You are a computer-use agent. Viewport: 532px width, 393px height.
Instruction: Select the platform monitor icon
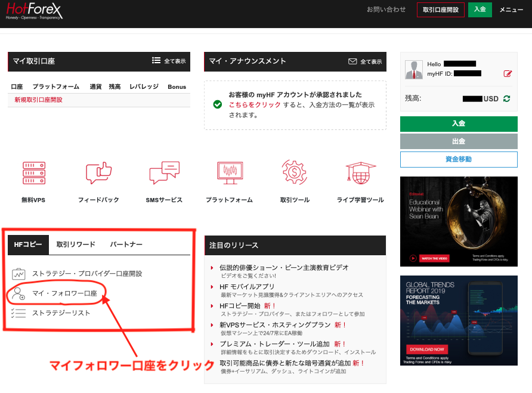coord(229,173)
